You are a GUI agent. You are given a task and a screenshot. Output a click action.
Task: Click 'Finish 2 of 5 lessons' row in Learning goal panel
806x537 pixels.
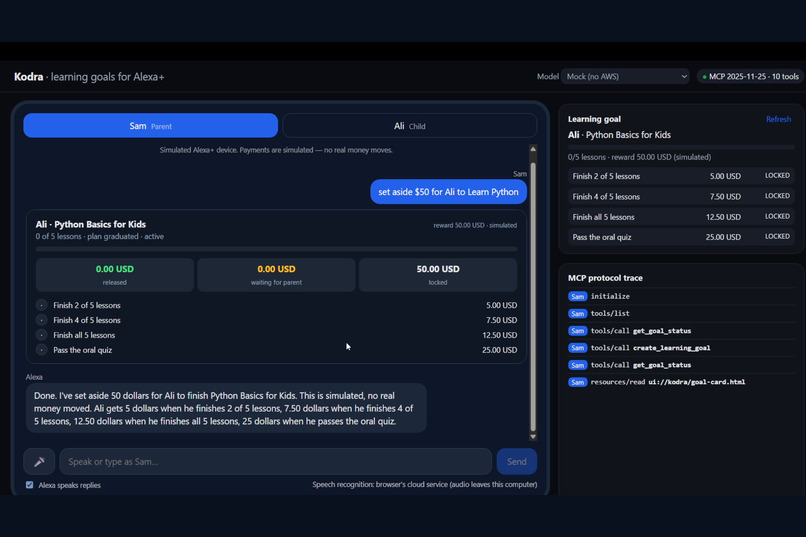click(681, 176)
